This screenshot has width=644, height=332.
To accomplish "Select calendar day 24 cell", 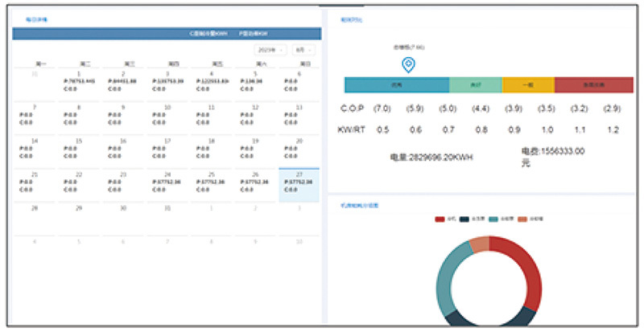I will coord(167,185).
